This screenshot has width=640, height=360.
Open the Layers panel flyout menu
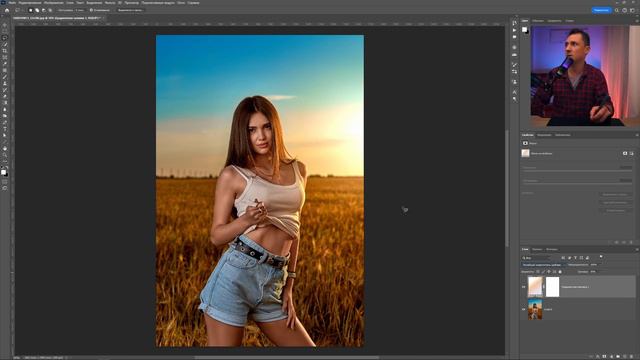click(637, 249)
